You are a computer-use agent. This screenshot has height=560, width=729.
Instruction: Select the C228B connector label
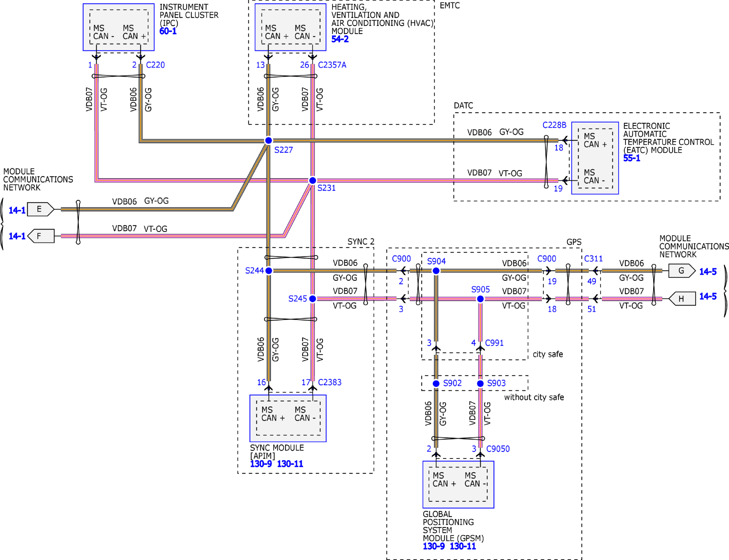(554, 125)
